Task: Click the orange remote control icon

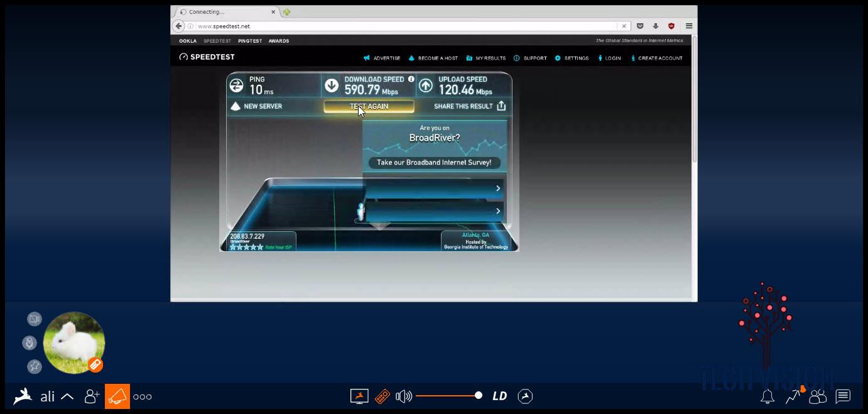Action: [382, 396]
